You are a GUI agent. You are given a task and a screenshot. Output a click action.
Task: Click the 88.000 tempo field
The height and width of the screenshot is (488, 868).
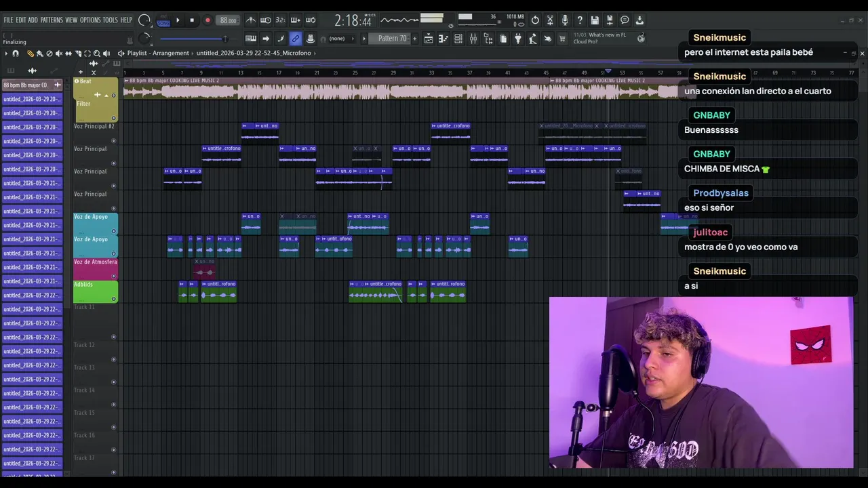tap(228, 20)
